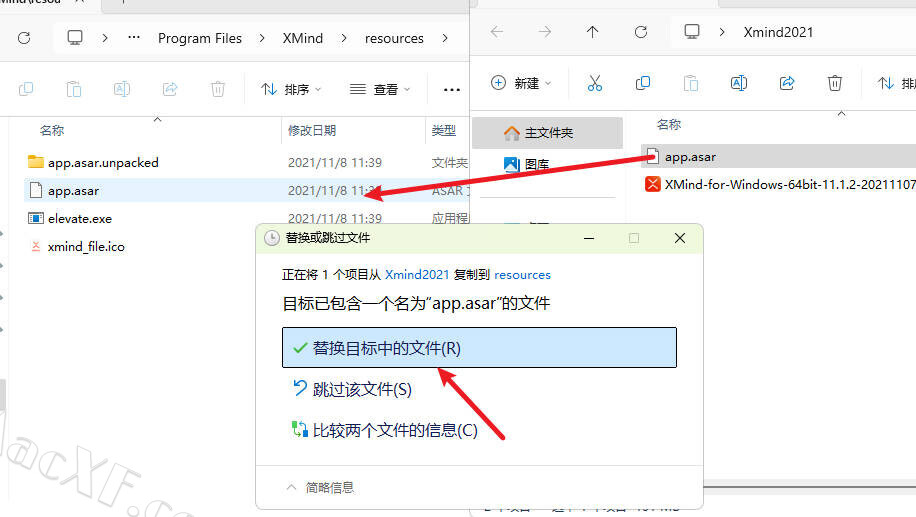Click the Delete icon in Xmind2021 toolbar

tap(835, 83)
